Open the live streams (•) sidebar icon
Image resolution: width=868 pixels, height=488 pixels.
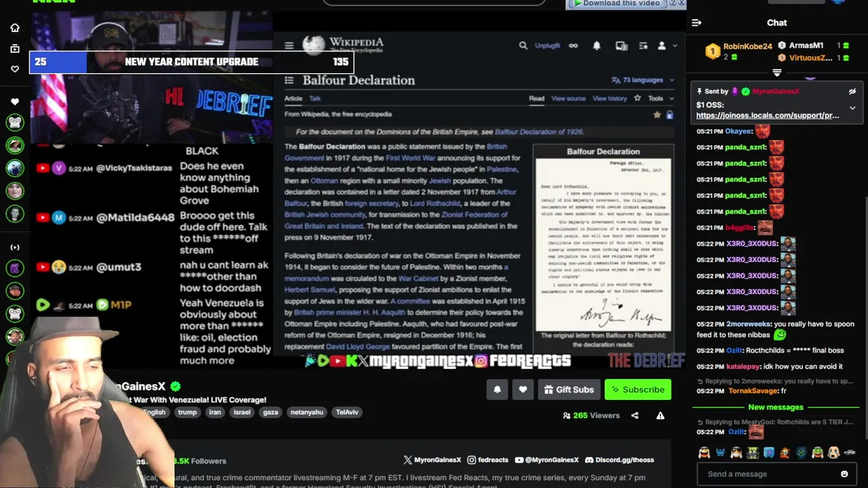pos(15,247)
